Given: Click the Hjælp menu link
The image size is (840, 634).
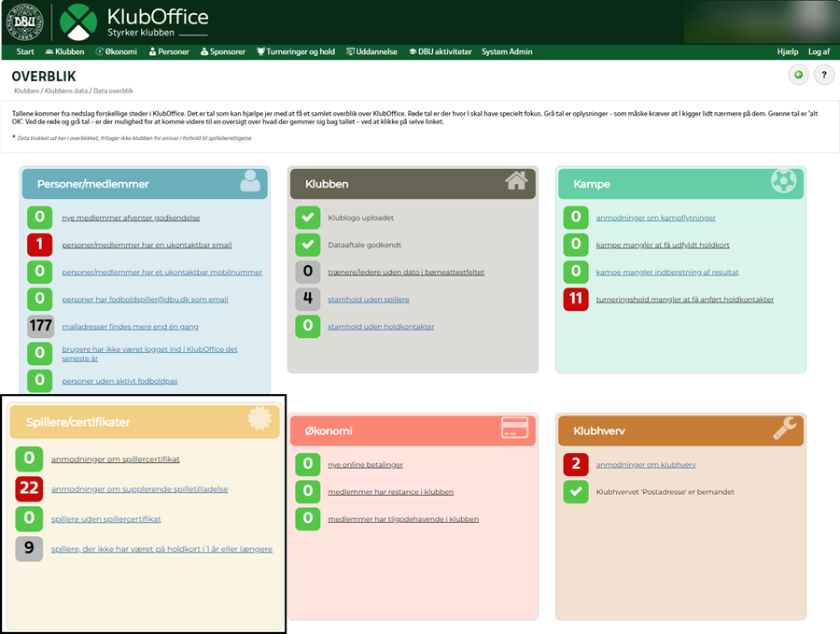Looking at the screenshot, I should [788, 52].
